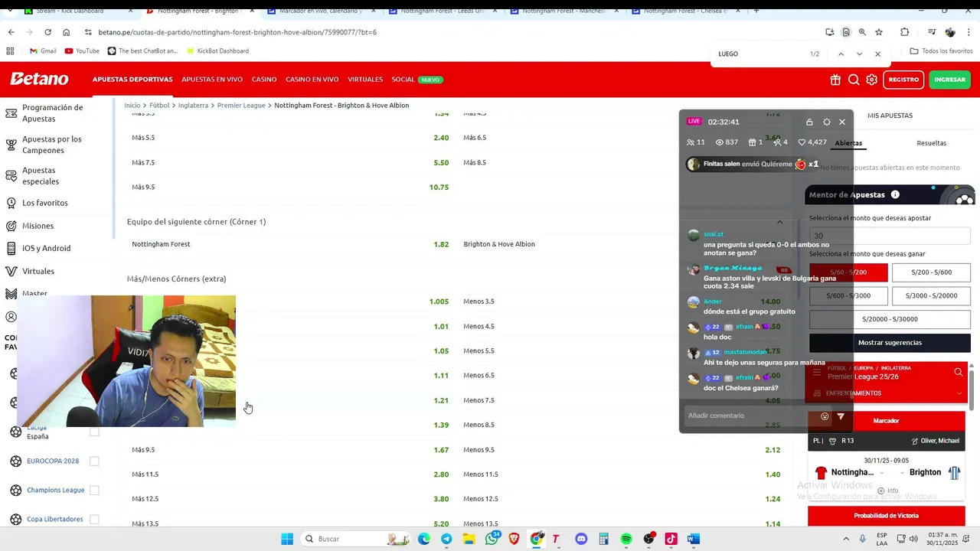The width and height of the screenshot is (980, 551).
Task: Open chat overlay settings icon
Action: pyautogui.click(x=826, y=122)
